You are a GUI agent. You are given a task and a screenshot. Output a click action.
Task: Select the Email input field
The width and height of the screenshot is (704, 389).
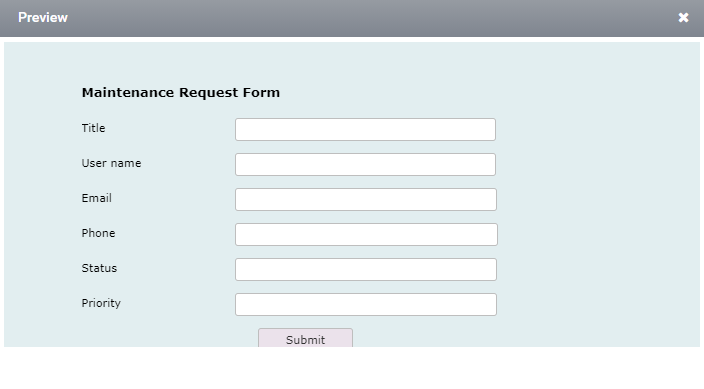(x=366, y=199)
